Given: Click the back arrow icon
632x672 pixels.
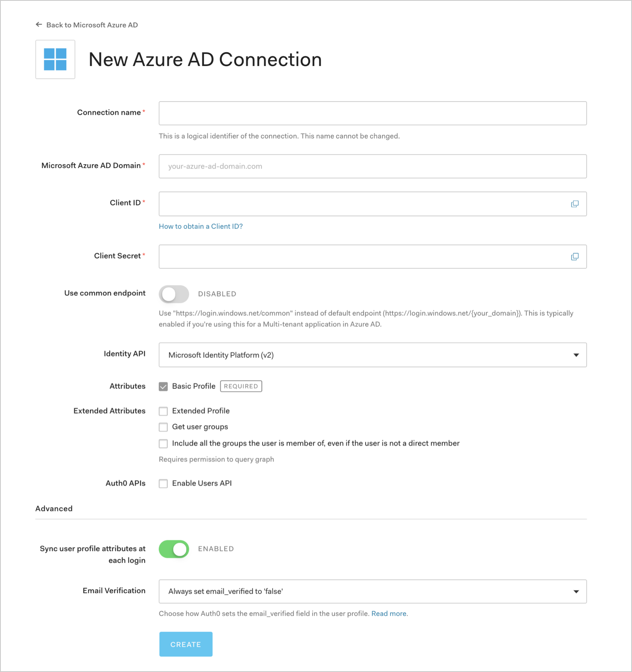Looking at the screenshot, I should (x=39, y=25).
